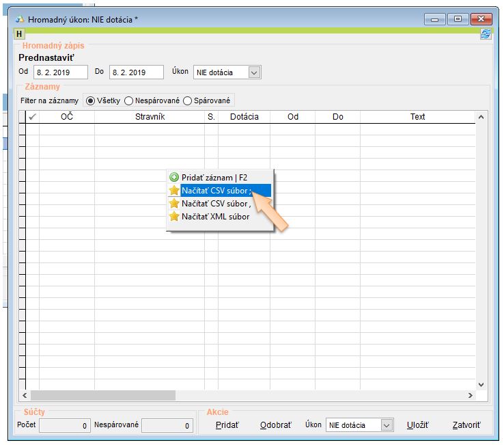
Task: Click the star icon of the comma CSV entry
Action: (x=174, y=204)
